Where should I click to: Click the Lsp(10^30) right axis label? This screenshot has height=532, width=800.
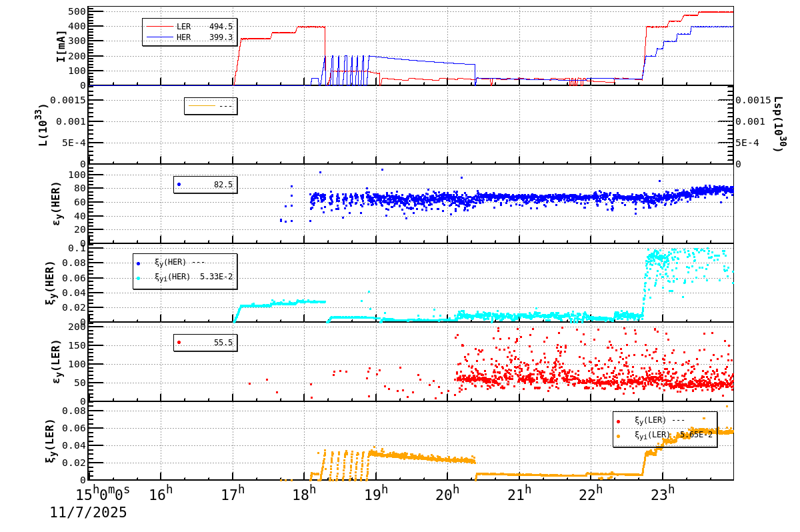pos(777,124)
